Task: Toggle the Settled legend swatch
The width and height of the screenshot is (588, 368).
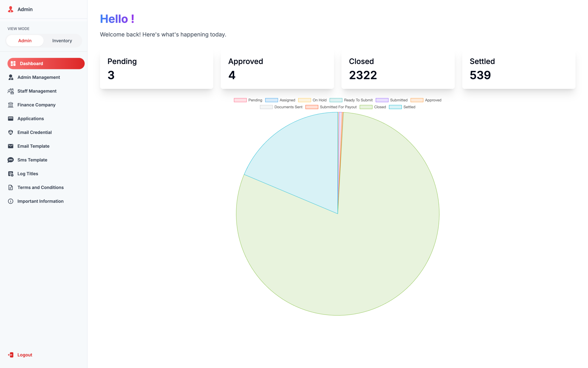Action: click(x=395, y=107)
